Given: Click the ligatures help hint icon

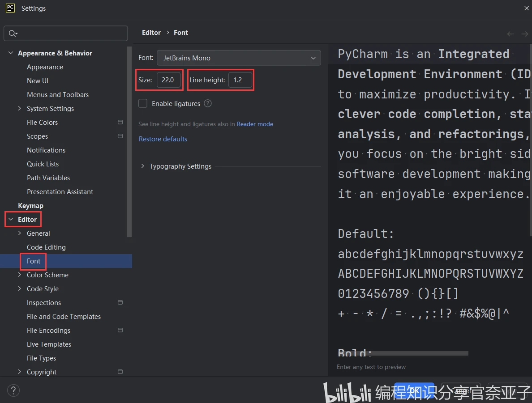Looking at the screenshot, I should [x=208, y=103].
